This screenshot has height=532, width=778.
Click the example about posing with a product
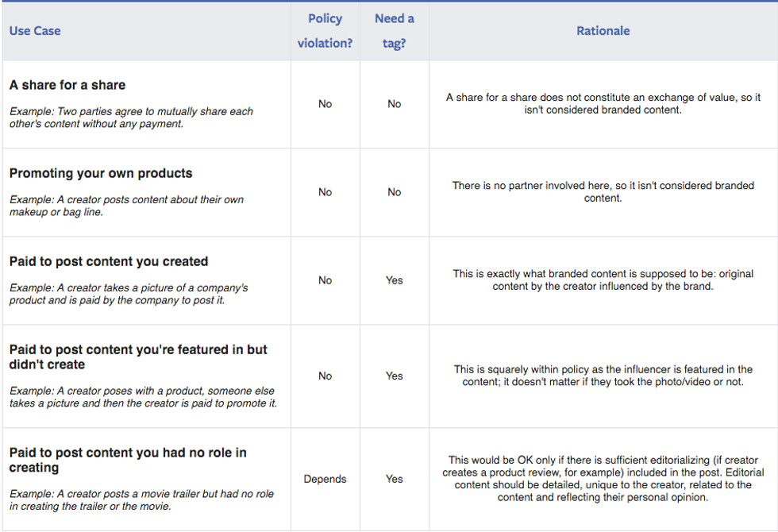143,396
